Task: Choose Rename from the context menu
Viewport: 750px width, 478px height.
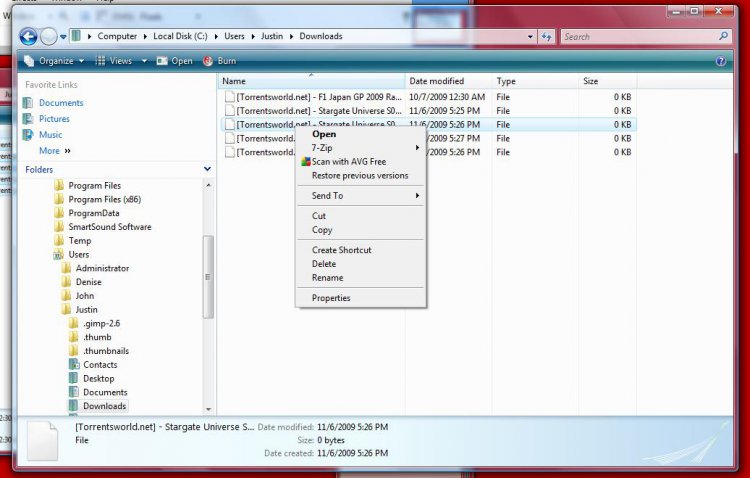Action: [x=361, y=278]
